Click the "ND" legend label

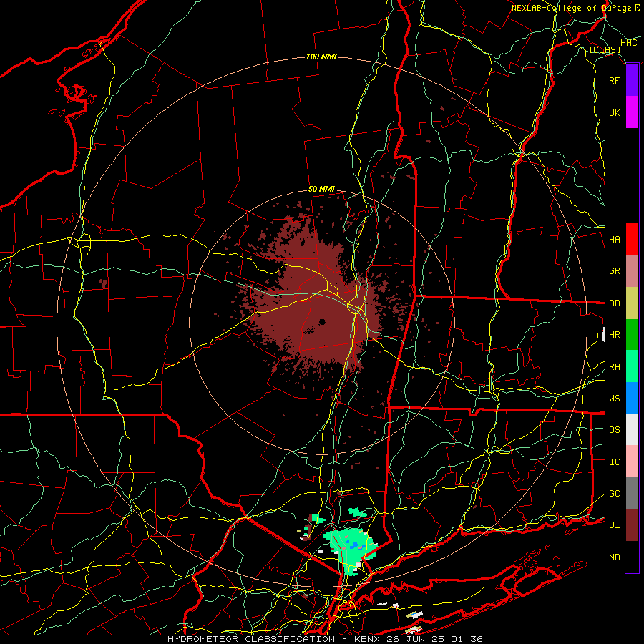coord(615,557)
